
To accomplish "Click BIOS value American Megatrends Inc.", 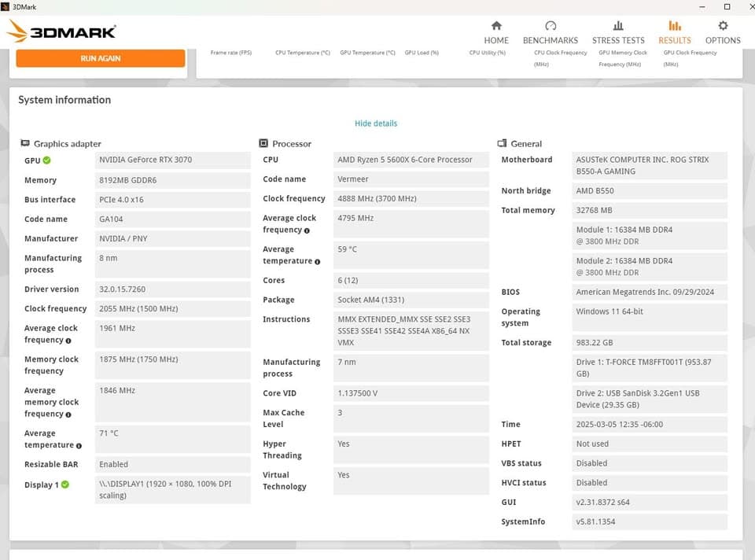I will (x=650, y=292).
